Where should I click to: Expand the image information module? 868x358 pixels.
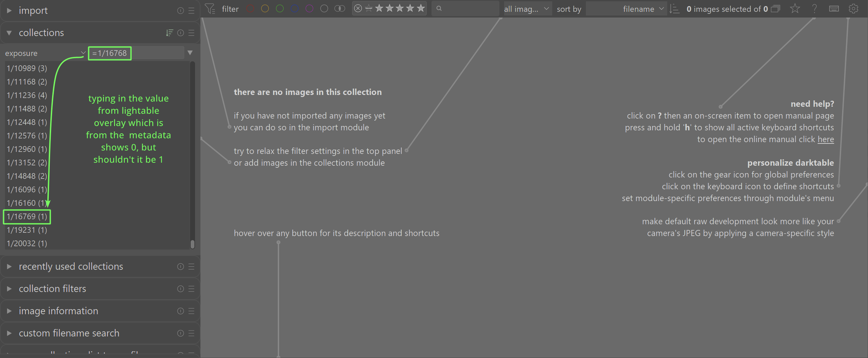click(x=58, y=311)
